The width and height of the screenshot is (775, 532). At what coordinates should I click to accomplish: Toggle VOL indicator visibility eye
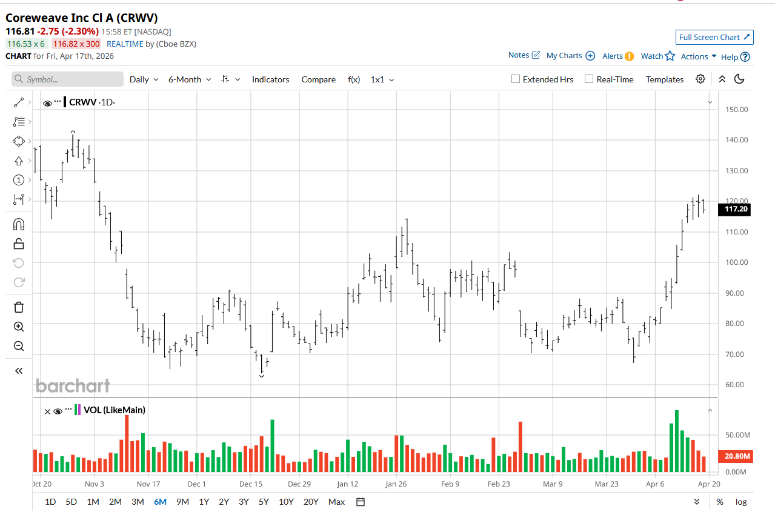tap(58, 411)
